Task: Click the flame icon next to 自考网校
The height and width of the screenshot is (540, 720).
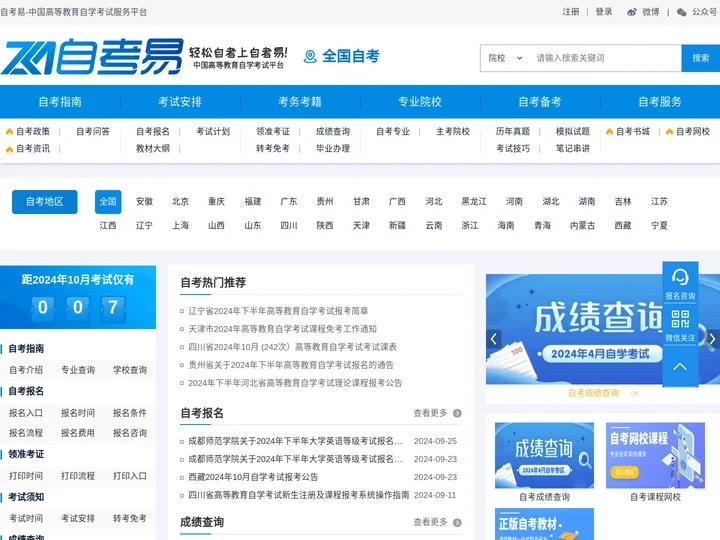Action: pyautogui.click(x=669, y=132)
